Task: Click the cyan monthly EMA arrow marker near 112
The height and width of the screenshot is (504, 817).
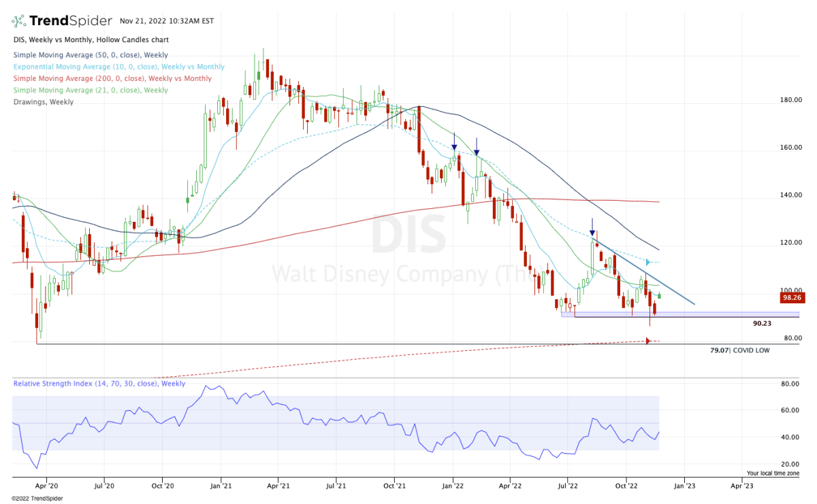Action: pyautogui.click(x=649, y=262)
